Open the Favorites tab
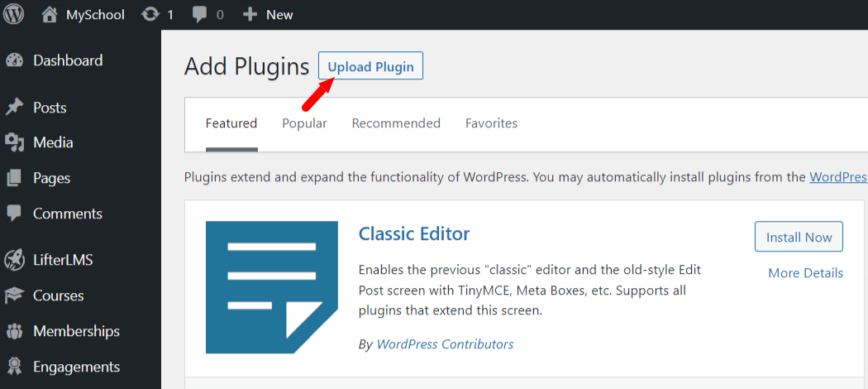Image resolution: width=868 pixels, height=389 pixels. 492,123
